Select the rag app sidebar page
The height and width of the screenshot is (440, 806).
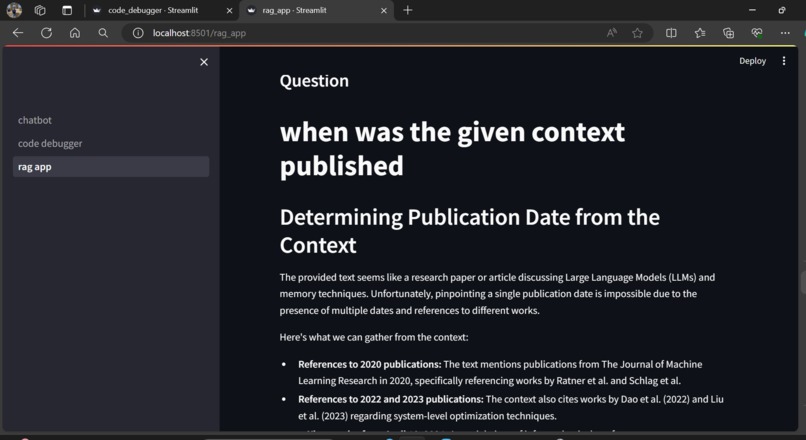point(111,167)
